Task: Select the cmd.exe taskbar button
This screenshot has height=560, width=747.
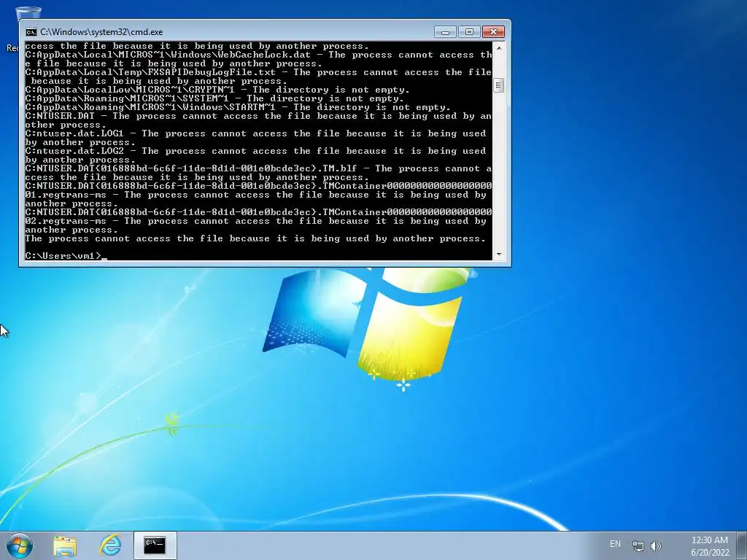Action: pyautogui.click(x=155, y=545)
